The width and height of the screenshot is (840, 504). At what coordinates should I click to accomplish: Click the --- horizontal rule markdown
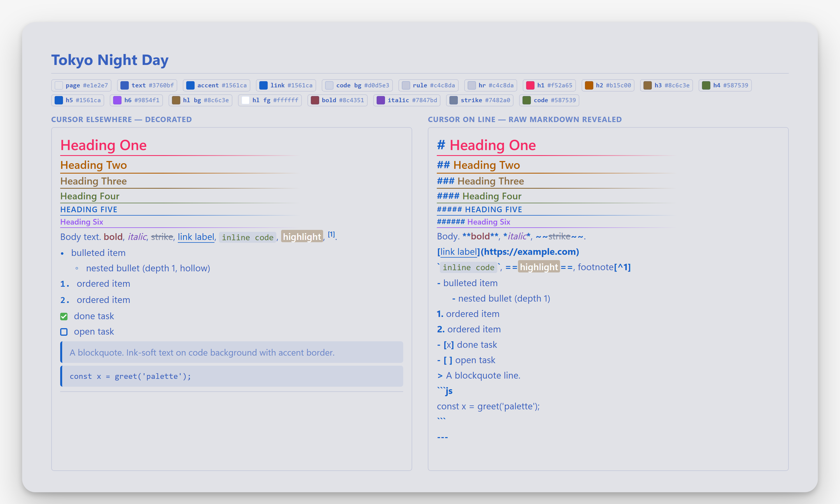[x=442, y=437]
